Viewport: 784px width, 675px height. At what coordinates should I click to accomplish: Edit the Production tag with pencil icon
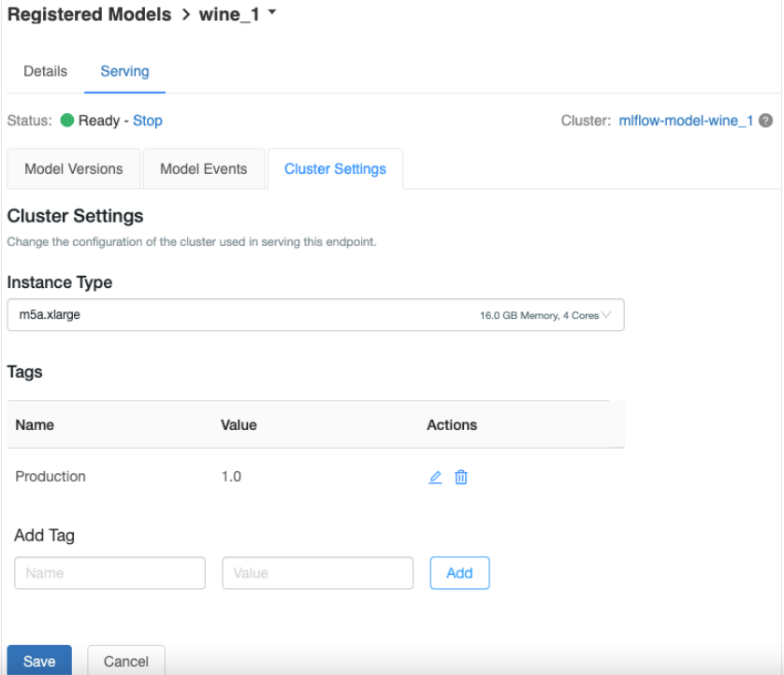(x=435, y=477)
